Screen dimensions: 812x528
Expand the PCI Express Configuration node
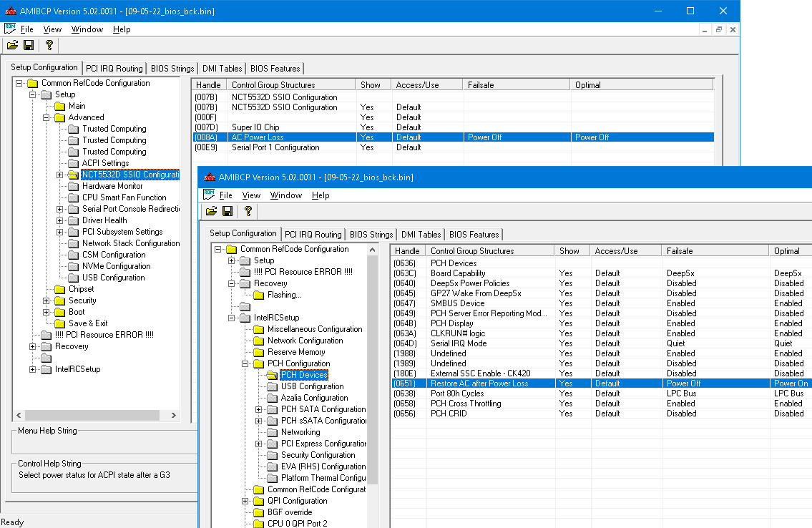tap(259, 444)
